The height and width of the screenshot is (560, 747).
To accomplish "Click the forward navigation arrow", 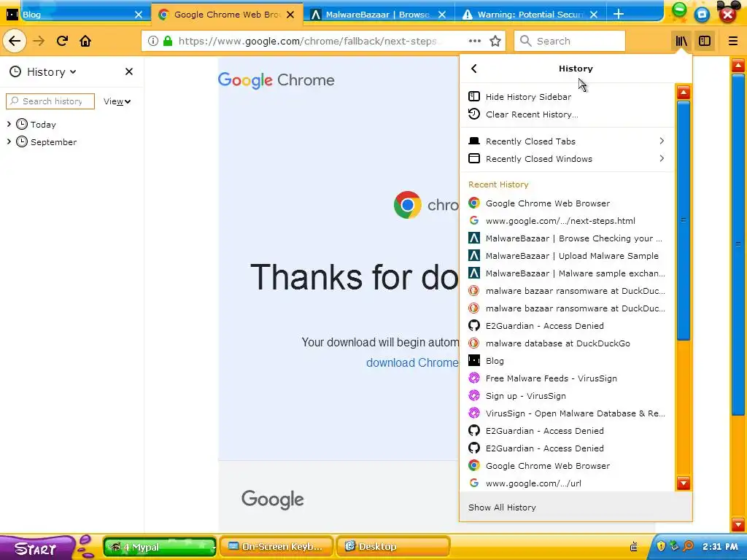I will 39,41.
